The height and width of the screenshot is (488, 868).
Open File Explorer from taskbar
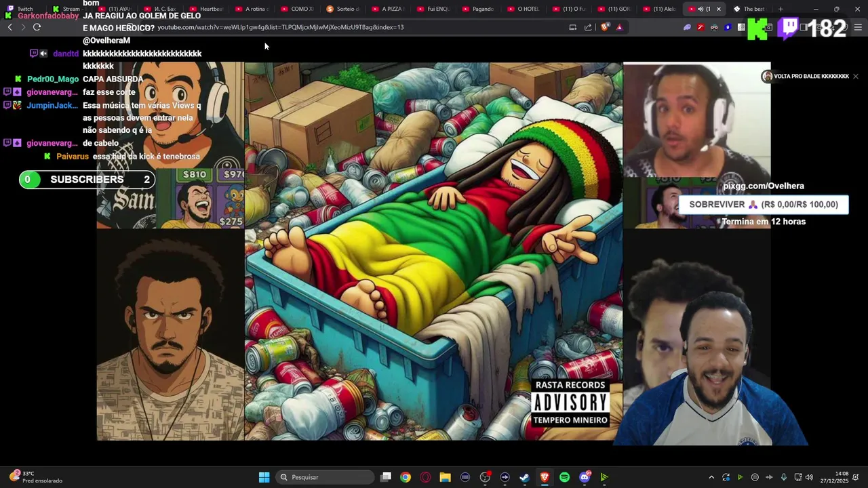pyautogui.click(x=445, y=477)
